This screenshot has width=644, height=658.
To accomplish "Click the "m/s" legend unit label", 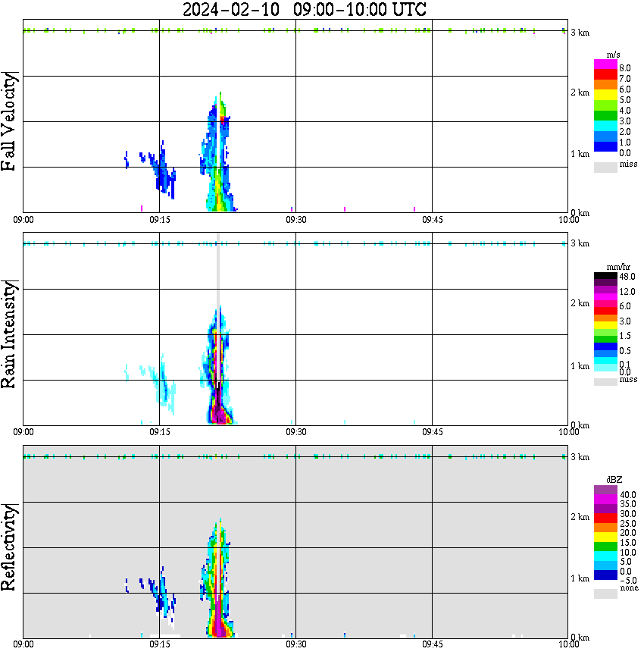I will pyautogui.click(x=613, y=55).
